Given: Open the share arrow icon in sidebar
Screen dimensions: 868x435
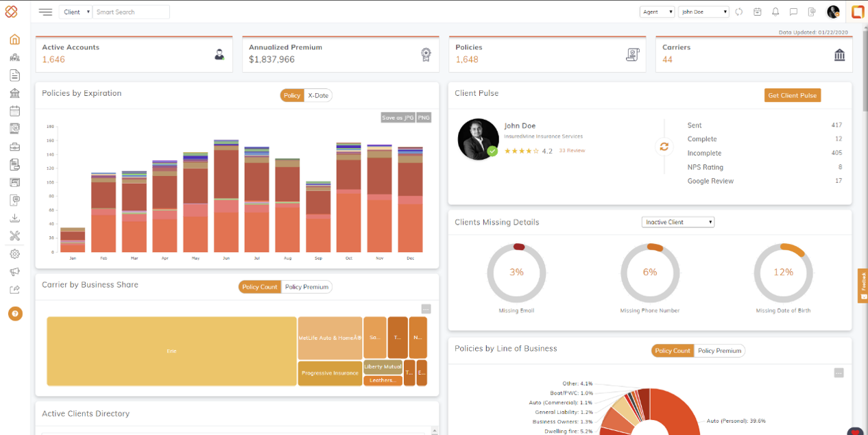Looking at the screenshot, I should coord(14,290).
